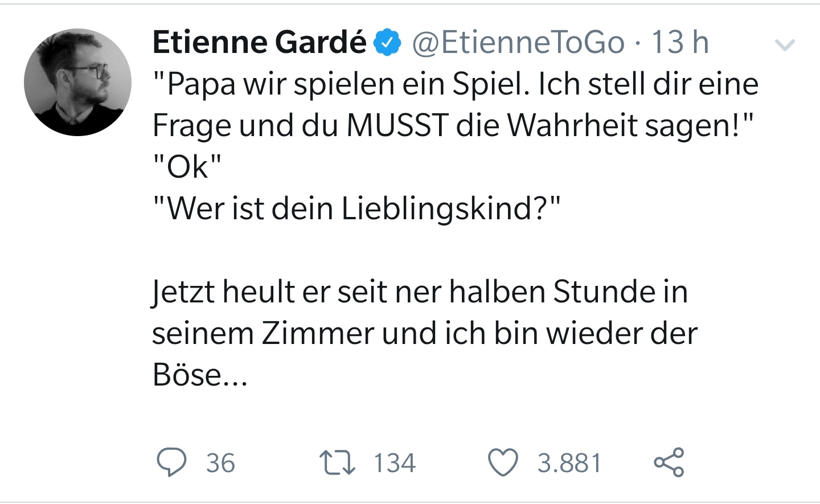Click the reply count 36

[220, 463]
